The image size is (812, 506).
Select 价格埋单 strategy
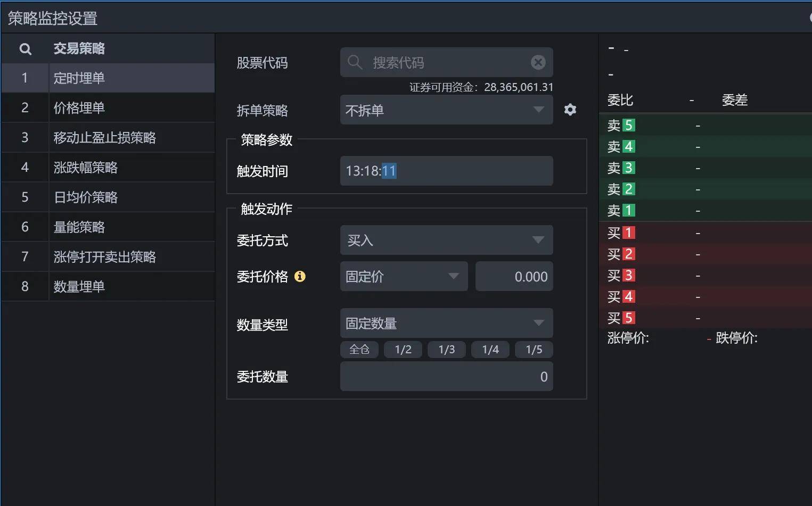(108, 108)
